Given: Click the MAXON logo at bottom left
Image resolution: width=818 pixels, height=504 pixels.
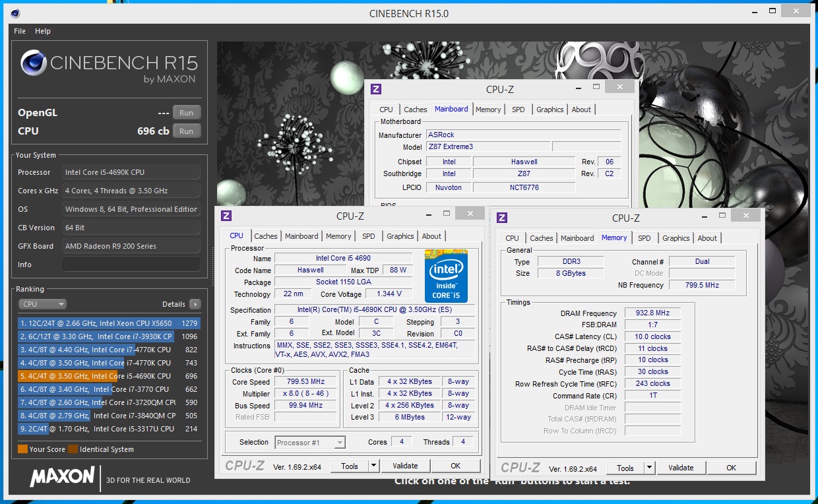Looking at the screenshot, I should 62,476.
